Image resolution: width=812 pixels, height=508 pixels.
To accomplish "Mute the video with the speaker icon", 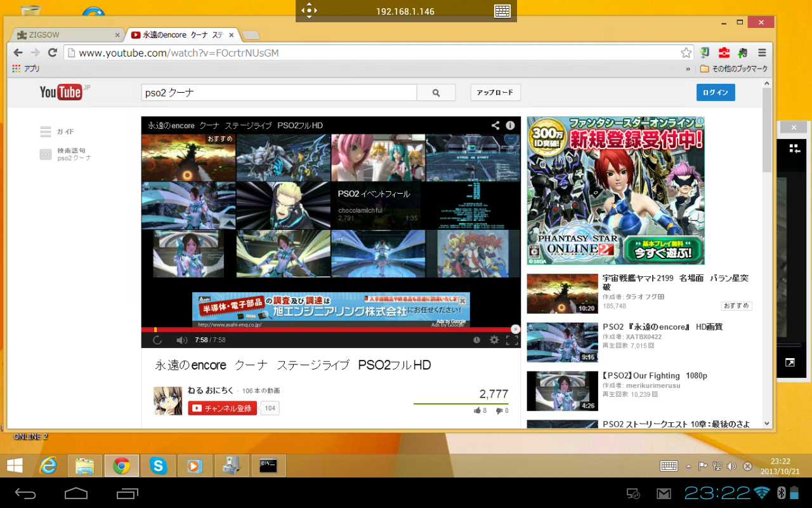I will 181,340.
